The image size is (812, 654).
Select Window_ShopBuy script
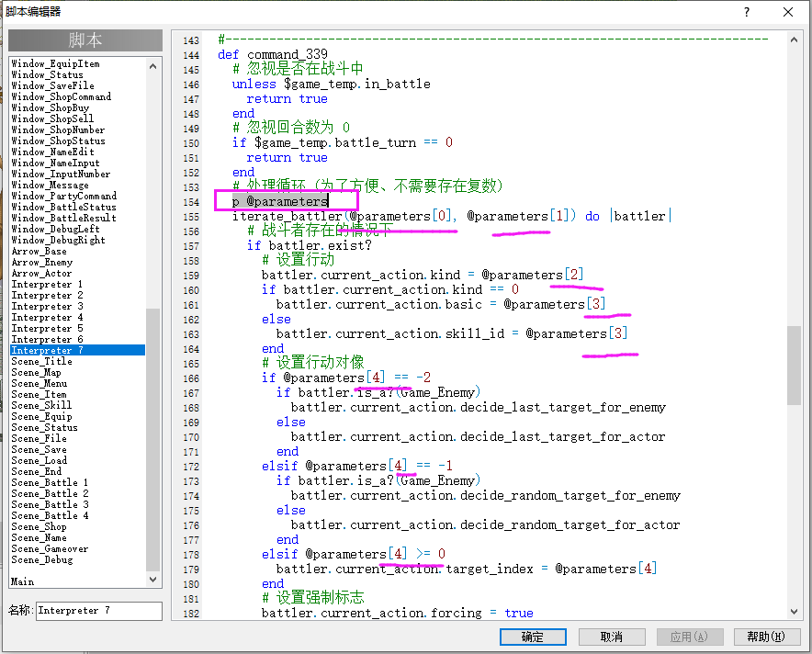51,107
